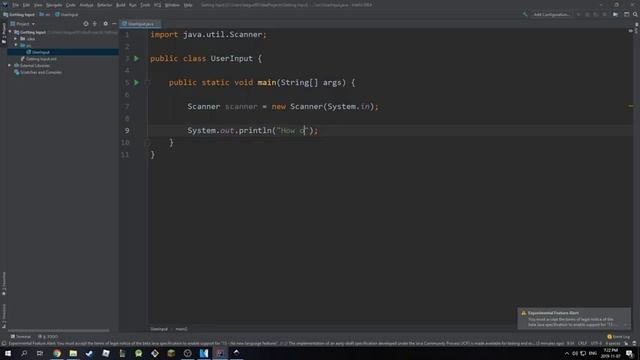Image resolution: width=640 pixels, height=360 pixels.
Task: Click the taskbar clock
Action: point(611,353)
